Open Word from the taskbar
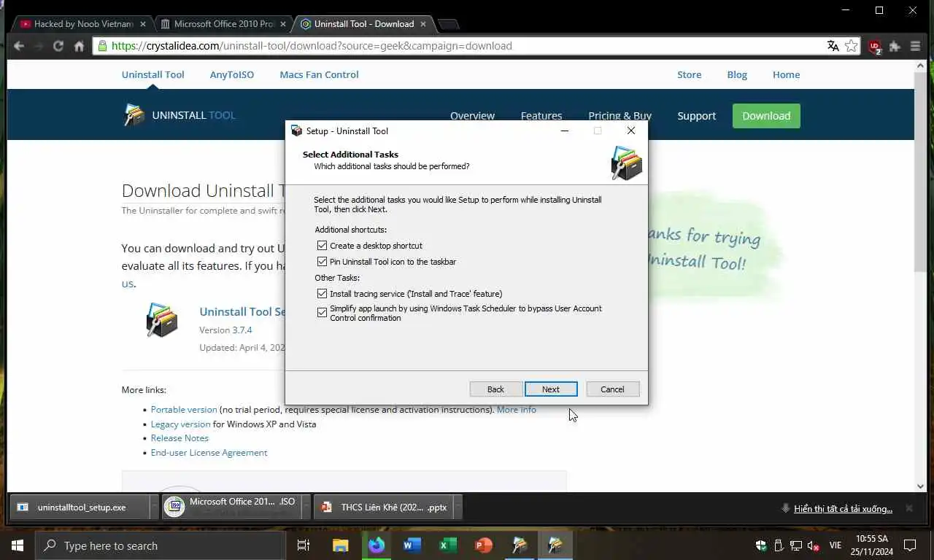This screenshot has height=560, width=934. pos(412,545)
